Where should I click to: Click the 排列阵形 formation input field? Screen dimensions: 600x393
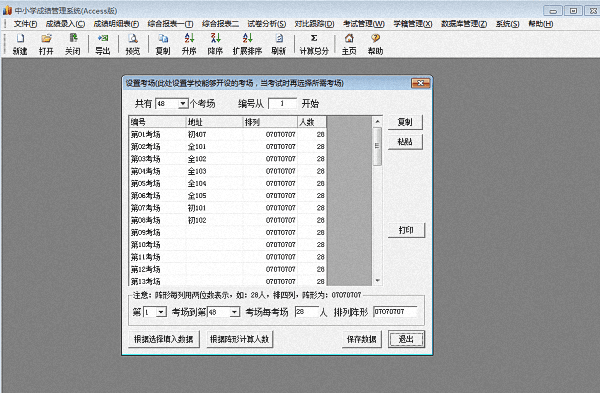click(x=395, y=312)
